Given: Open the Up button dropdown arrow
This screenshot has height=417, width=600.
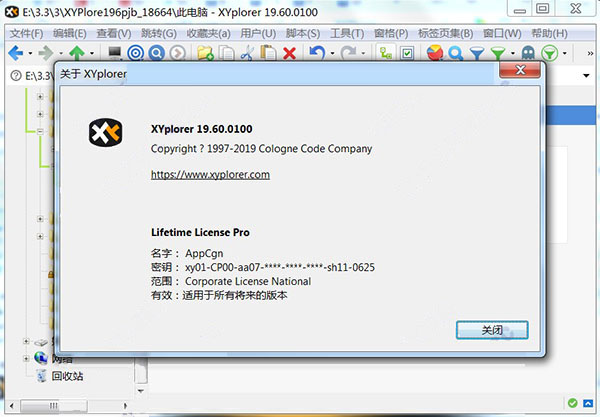Looking at the screenshot, I should (92, 53).
